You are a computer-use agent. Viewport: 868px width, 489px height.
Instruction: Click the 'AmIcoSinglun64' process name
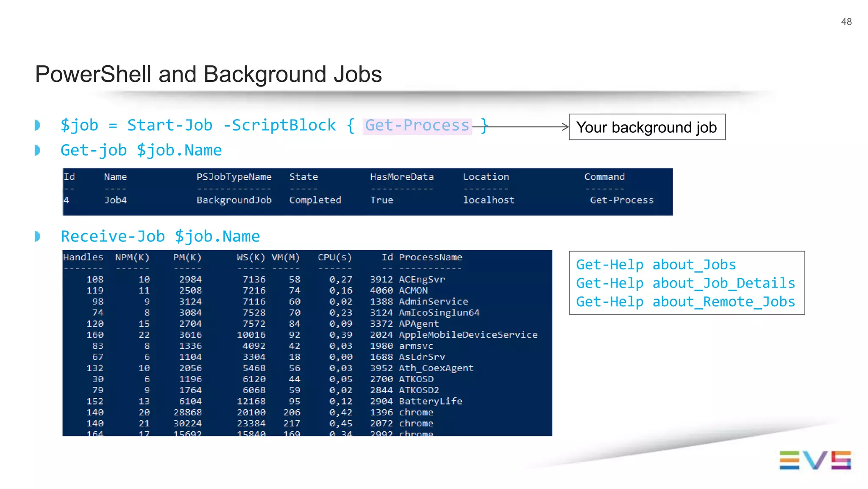439,313
